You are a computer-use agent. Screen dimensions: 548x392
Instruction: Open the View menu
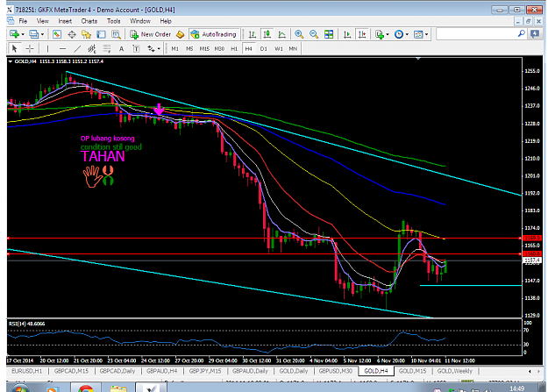[x=43, y=21]
